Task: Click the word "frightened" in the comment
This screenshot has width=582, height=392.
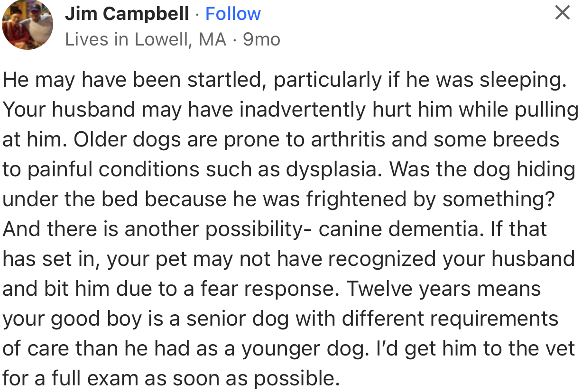Action: click(356, 200)
